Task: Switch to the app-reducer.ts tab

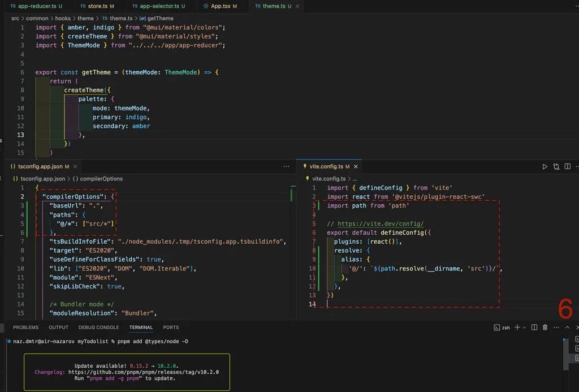Action: tap(36, 6)
